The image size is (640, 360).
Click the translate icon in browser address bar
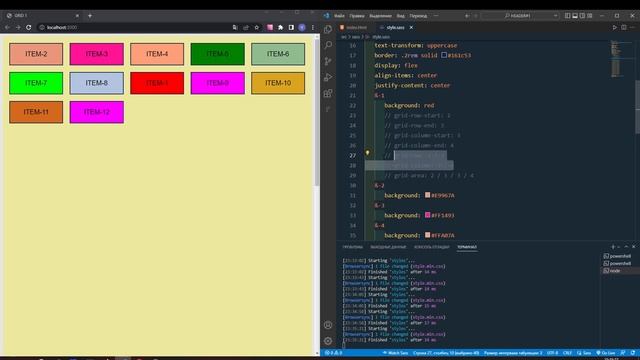(x=235, y=27)
